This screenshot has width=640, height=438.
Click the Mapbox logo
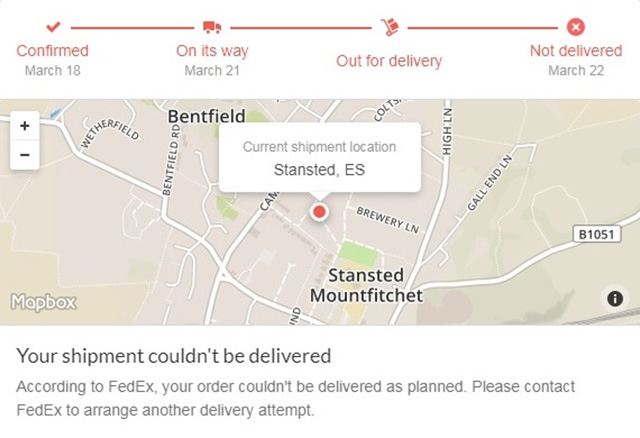click(43, 301)
